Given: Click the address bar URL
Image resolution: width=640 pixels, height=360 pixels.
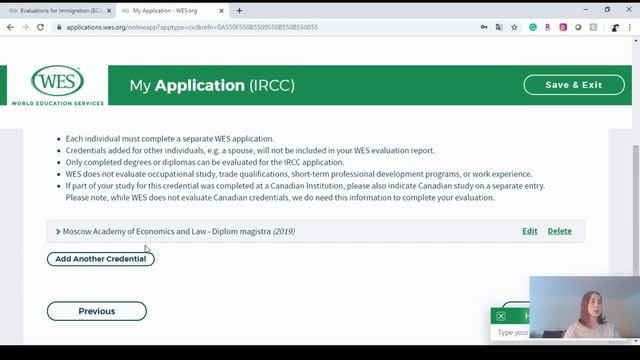Looking at the screenshot, I should 192,27.
